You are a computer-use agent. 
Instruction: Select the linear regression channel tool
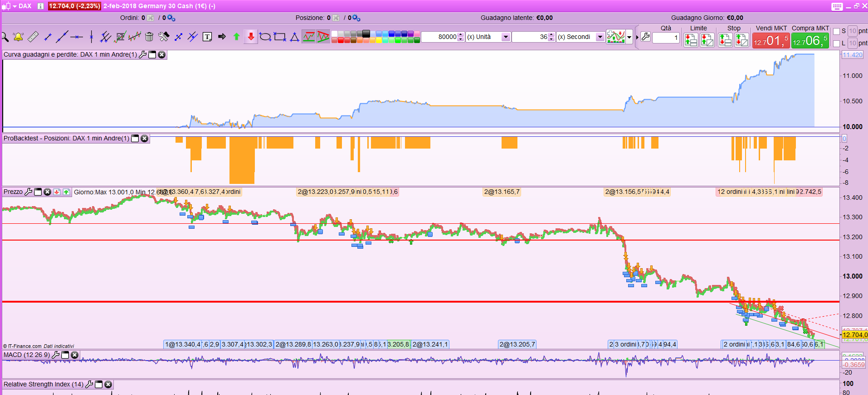pyautogui.click(x=135, y=37)
